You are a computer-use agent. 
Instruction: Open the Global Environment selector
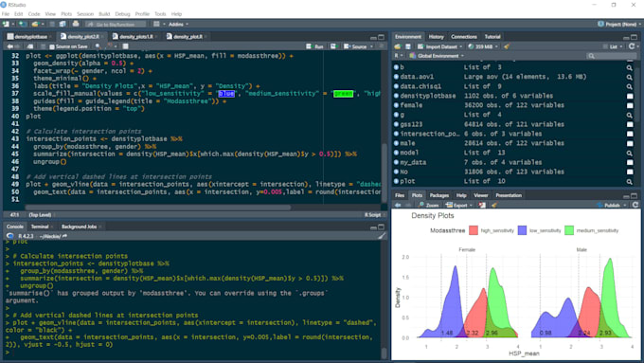[x=437, y=56]
